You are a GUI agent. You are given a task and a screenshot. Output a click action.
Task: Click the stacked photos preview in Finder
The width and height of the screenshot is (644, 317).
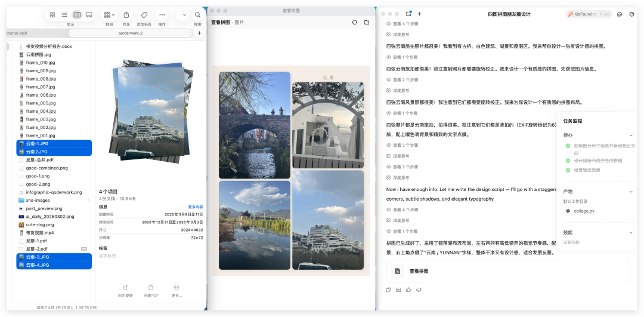(x=151, y=111)
